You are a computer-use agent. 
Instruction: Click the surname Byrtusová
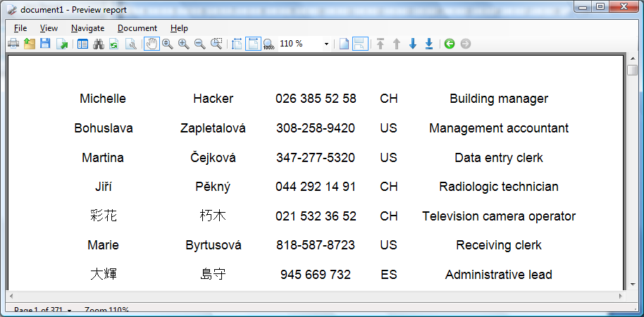[x=213, y=246]
